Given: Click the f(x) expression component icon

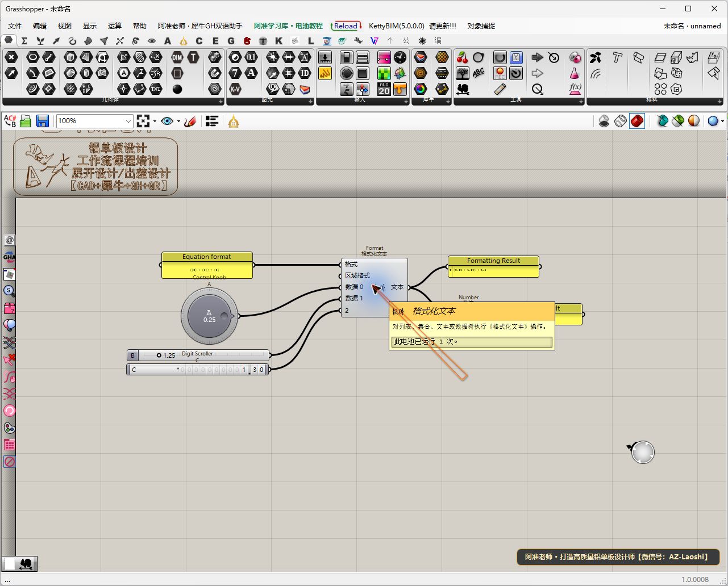Looking at the screenshot, I should (575, 89).
